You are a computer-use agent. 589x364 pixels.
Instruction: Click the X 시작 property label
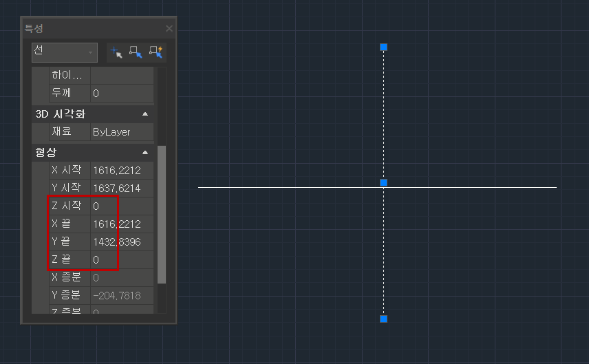pyautogui.click(x=66, y=170)
